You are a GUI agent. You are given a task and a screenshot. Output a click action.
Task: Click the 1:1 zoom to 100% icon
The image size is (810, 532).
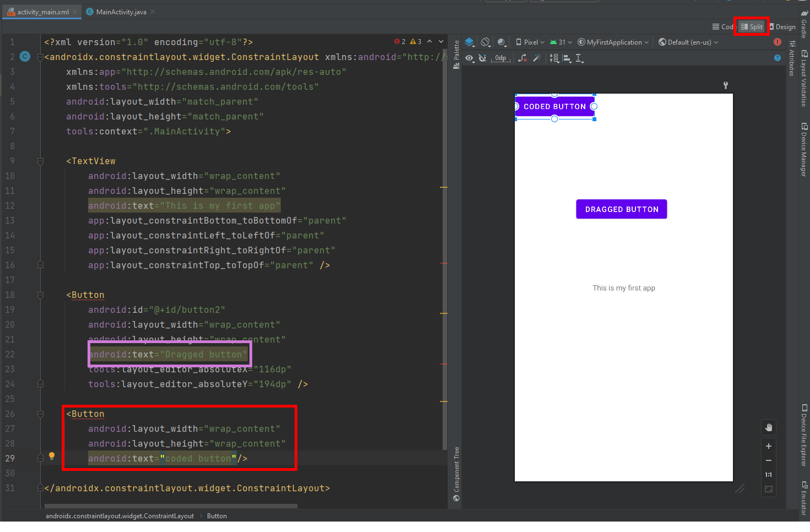point(769,475)
